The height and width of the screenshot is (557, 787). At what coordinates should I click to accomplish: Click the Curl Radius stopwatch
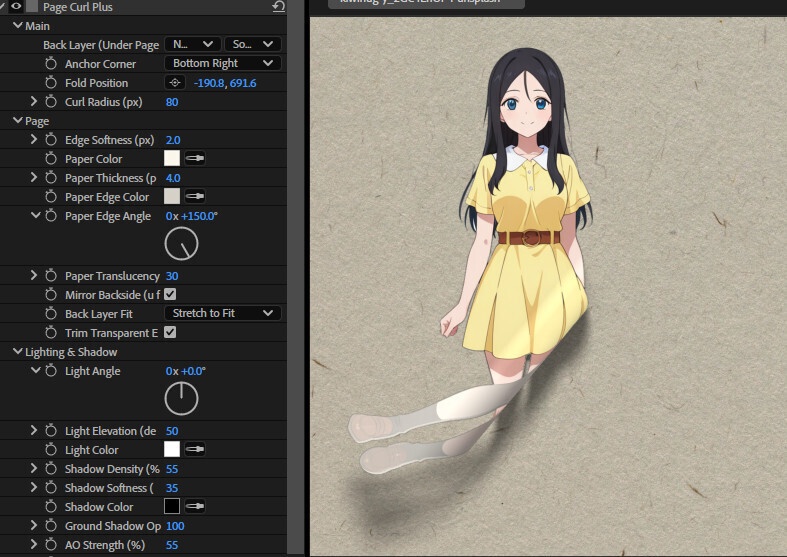click(51, 102)
